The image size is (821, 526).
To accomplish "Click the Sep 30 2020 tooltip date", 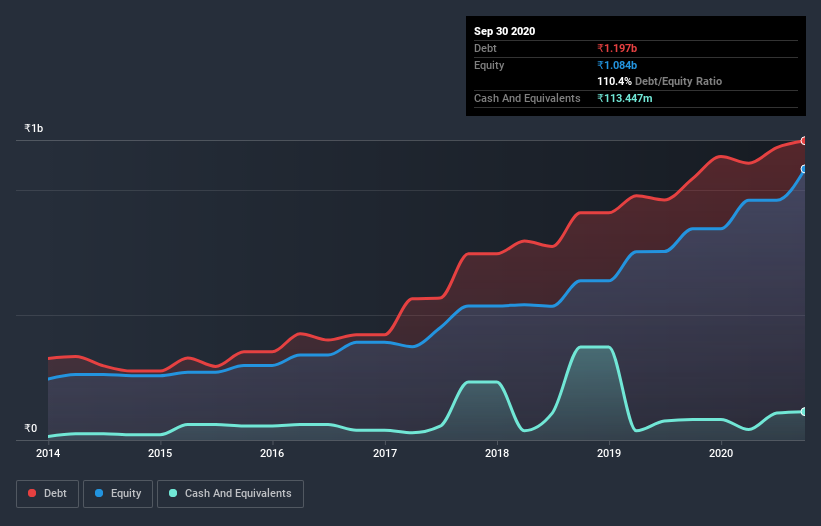I will (x=505, y=31).
